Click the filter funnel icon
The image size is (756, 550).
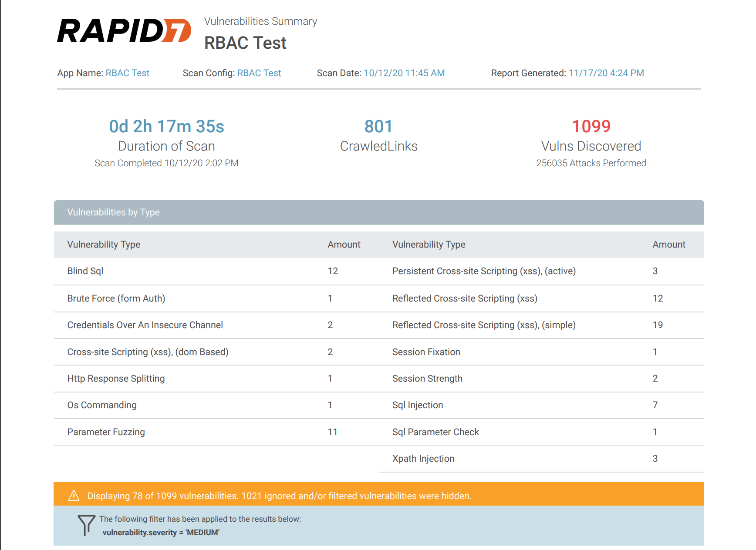[86, 525]
